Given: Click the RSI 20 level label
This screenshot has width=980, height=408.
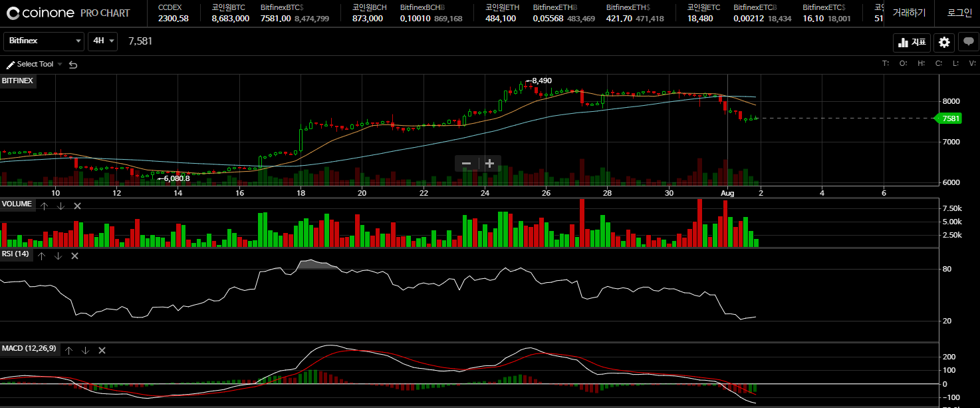Looking at the screenshot, I should click(x=947, y=321).
